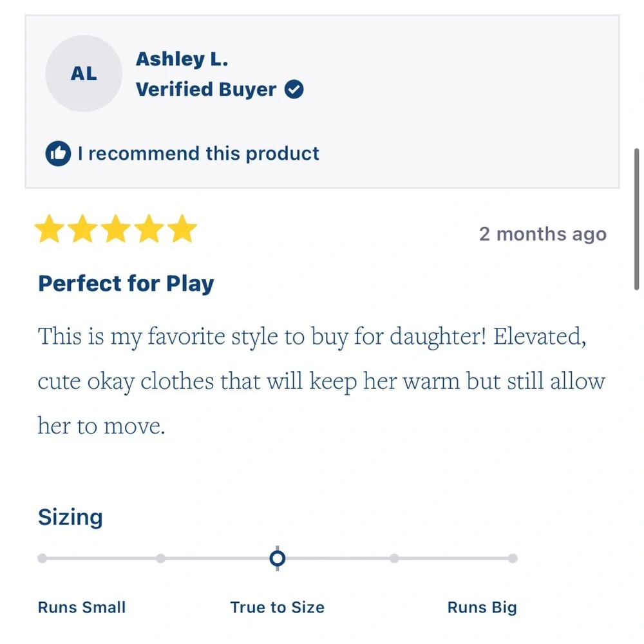Click the page scrollbar thumb

click(637, 220)
